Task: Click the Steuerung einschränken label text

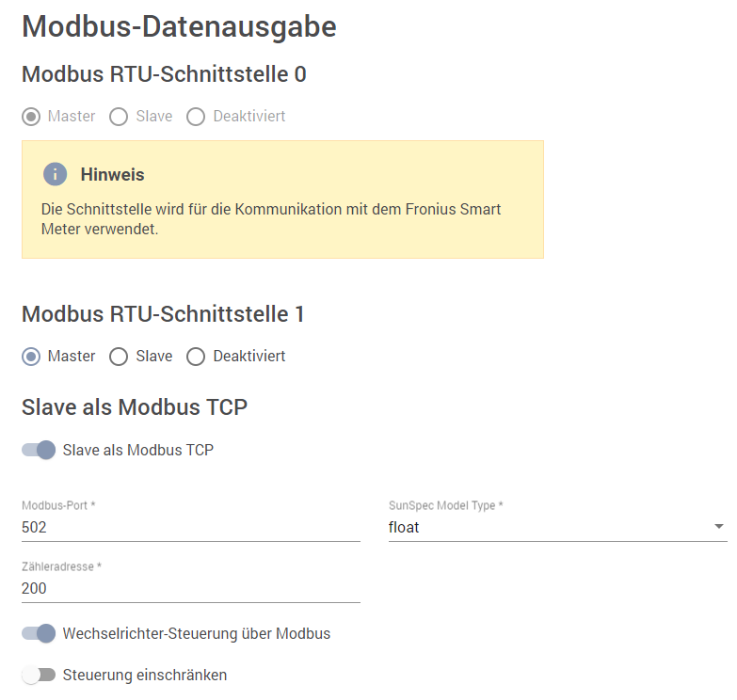Action: pyautogui.click(x=145, y=675)
